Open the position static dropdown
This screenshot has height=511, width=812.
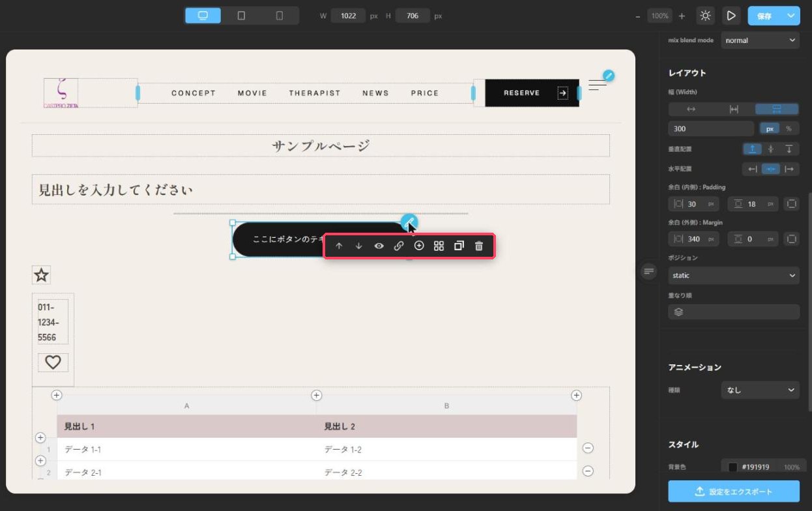click(734, 276)
